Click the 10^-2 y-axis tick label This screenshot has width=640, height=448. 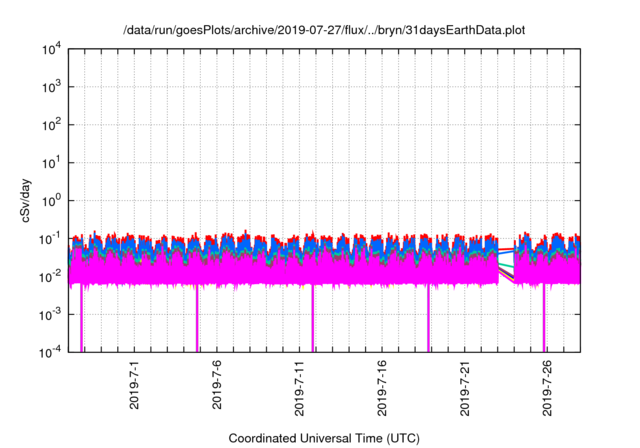[51, 277]
